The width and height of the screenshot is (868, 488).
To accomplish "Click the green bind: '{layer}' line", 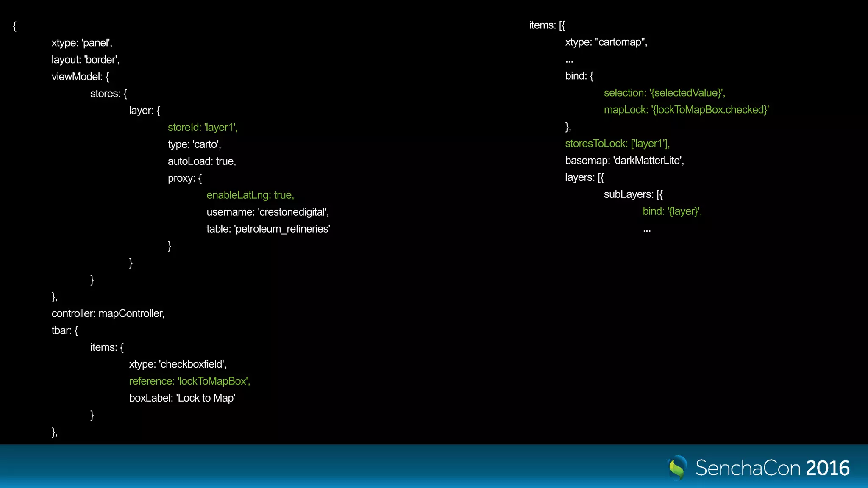I will [672, 211].
